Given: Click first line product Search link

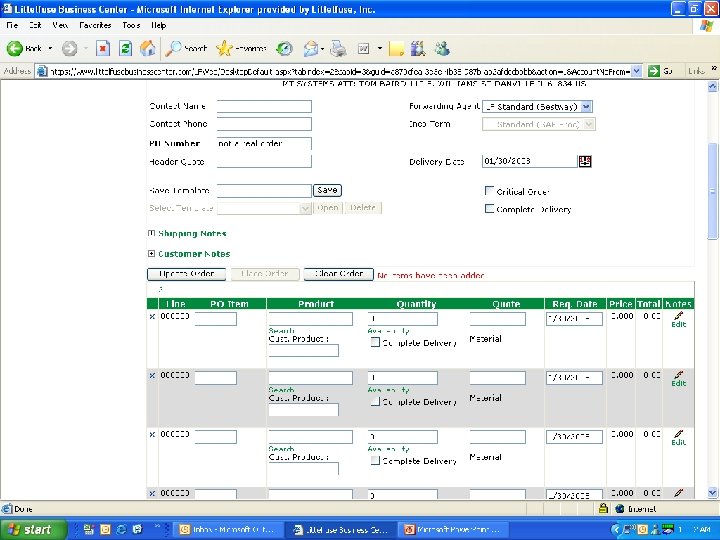Looking at the screenshot, I should (x=281, y=331).
